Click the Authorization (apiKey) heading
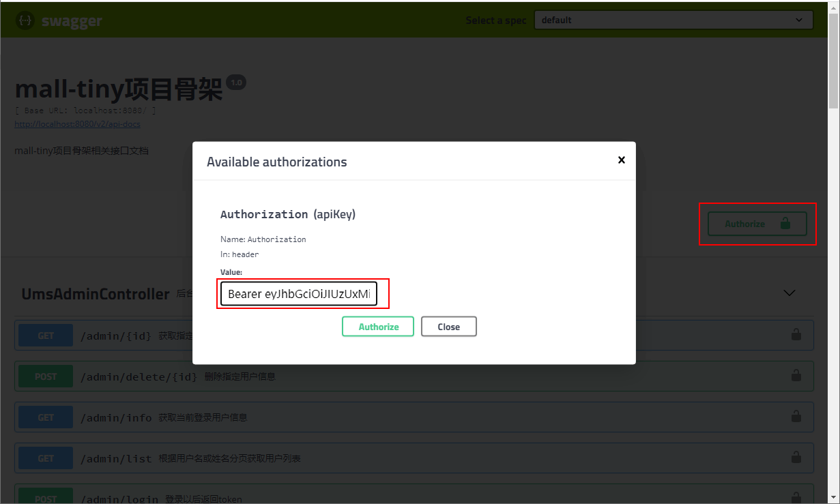Viewport: 840px width, 504px height. pos(288,214)
